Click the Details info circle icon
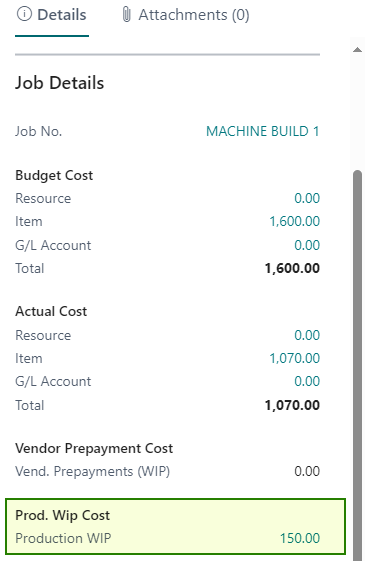 point(24,15)
